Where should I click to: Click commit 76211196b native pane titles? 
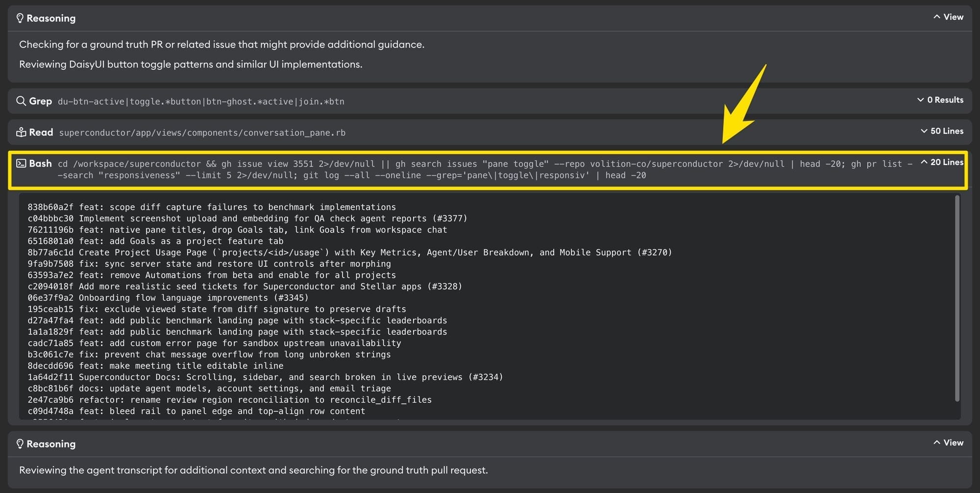237,230
